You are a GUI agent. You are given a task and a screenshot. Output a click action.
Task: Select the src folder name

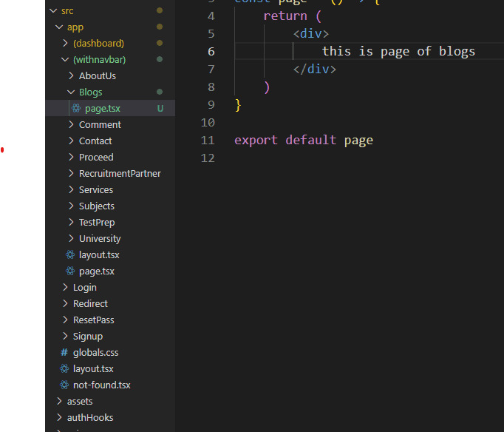click(67, 11)
